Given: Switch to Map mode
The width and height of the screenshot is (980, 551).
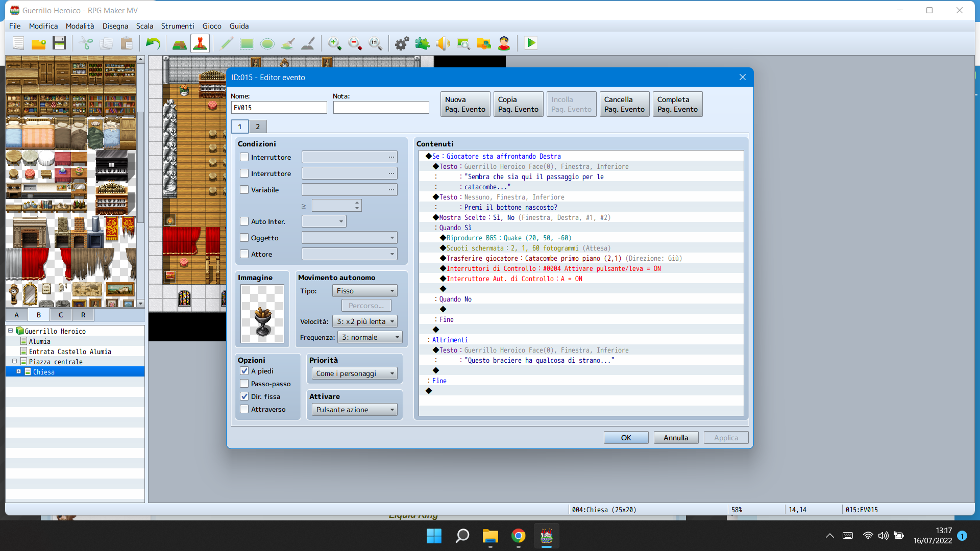Looking at the screenshot, I should coord(179,43).
